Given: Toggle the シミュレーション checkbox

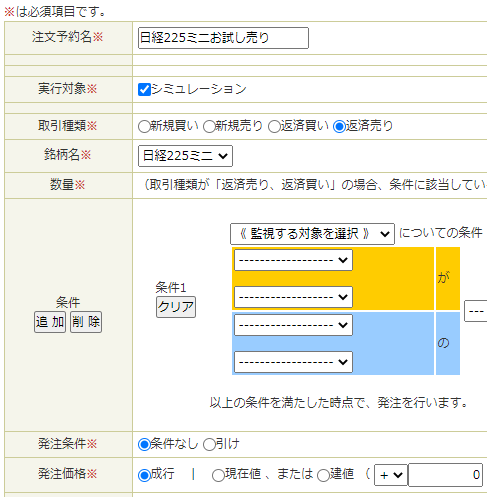Looking at the screenshot, I should (x=144, y=89).
